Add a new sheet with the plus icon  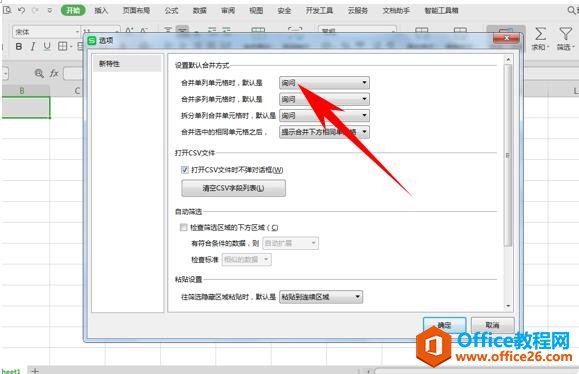(x=35, y=370)
